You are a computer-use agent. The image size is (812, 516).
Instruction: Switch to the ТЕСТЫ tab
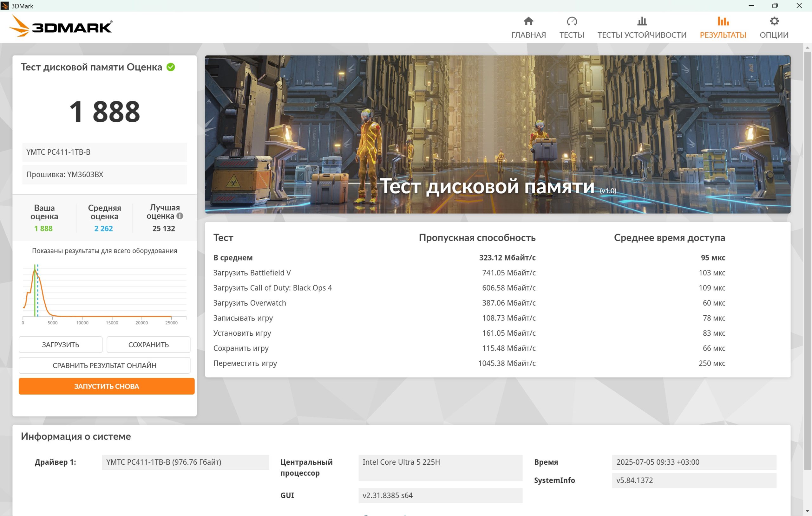pyautogui.click(x=572, y=28)
